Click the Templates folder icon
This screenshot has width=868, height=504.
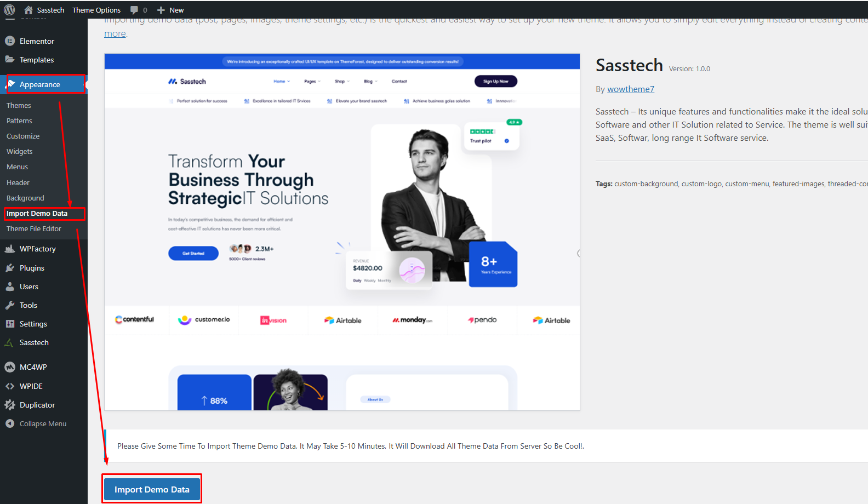[x=10, y=59]
